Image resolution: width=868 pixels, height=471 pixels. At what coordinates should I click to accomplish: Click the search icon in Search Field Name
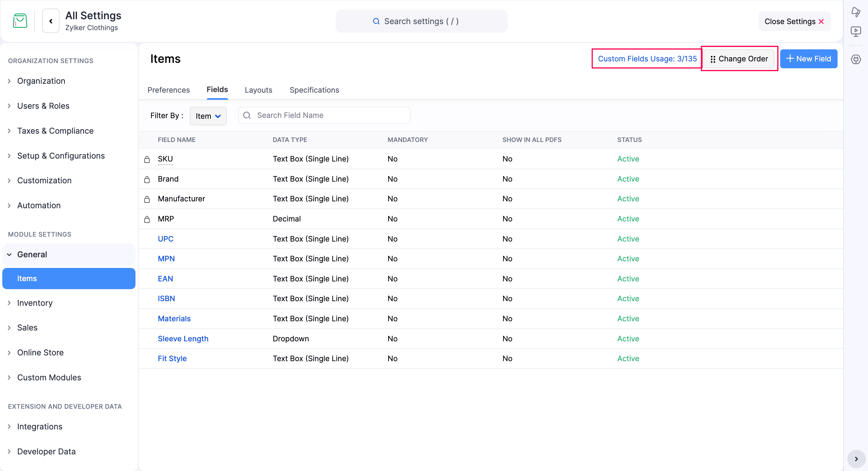click(247, 116)
